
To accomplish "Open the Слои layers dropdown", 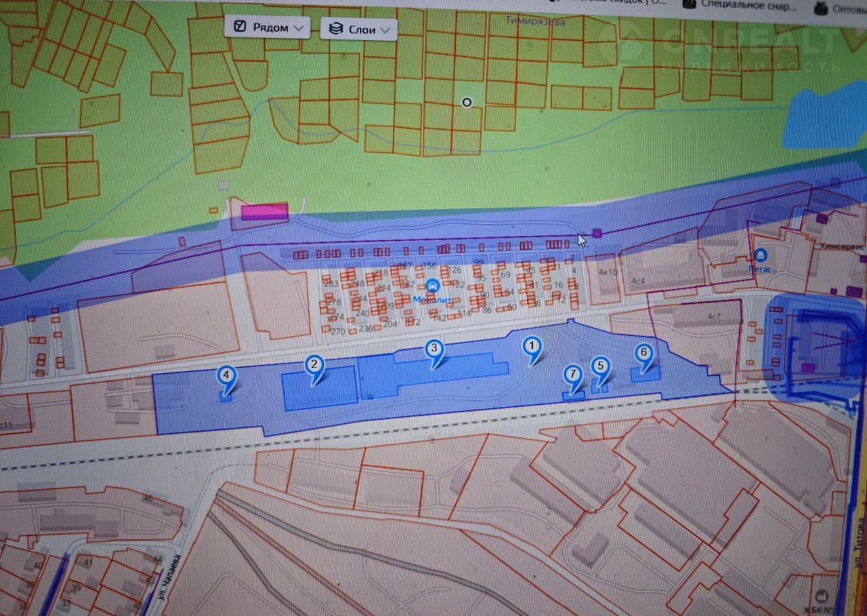I will 358,29.
